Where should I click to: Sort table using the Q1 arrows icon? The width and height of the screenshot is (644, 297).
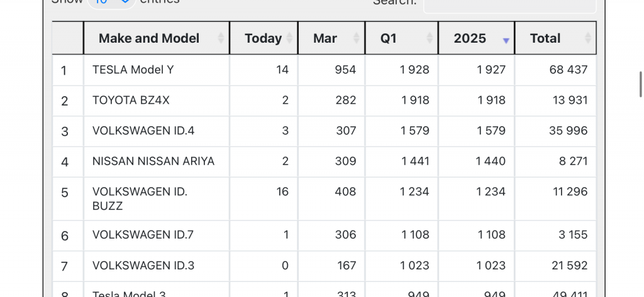430,38
